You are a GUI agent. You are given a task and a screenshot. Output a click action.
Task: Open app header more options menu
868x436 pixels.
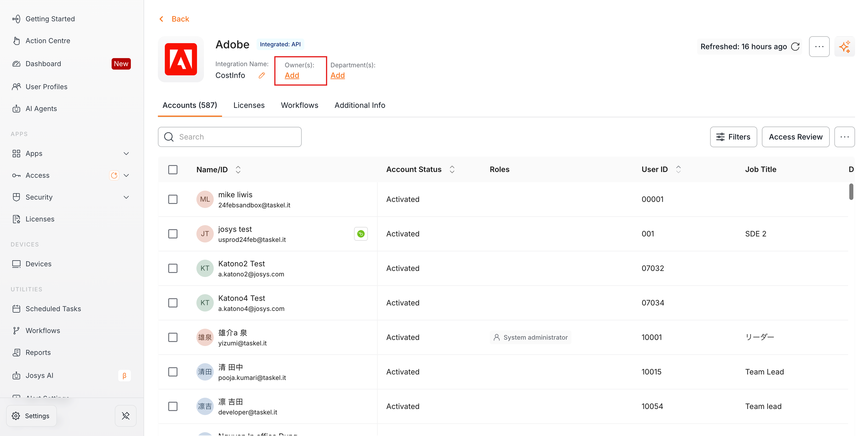pyautogui.click(x=819, y=47)
